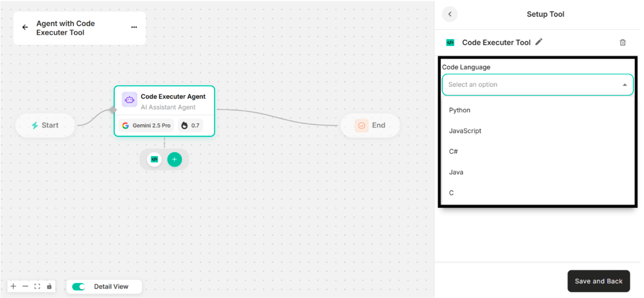Delete the tool using the trash icon
This screenshot has width=644, height=298.
coord(622,42)
